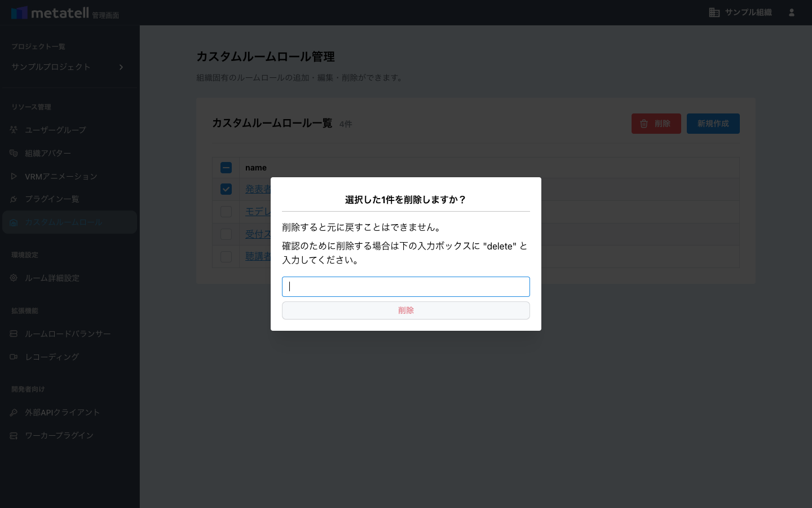Click the 外部APIクライアント key icon

pos(14,413)
